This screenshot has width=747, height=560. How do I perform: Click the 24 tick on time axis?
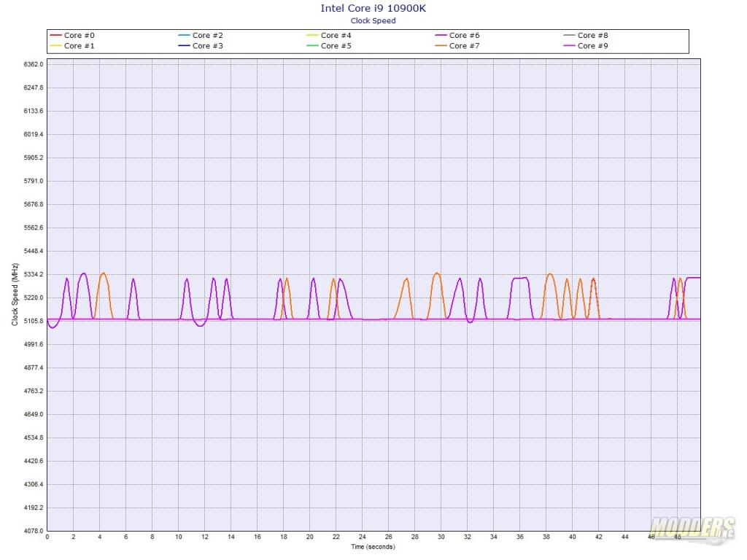[x=363, y=537]
